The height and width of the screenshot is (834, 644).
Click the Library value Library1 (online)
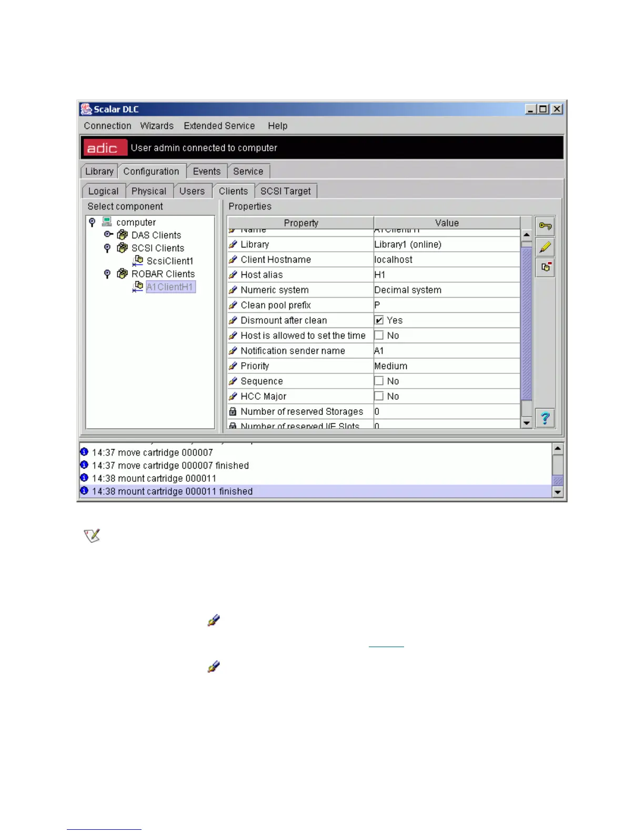(408, 244)
